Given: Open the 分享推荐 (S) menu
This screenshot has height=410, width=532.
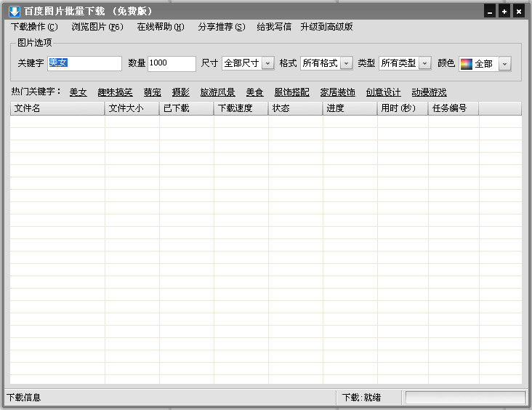Looking at the screenshot, I should coord(222,27).
